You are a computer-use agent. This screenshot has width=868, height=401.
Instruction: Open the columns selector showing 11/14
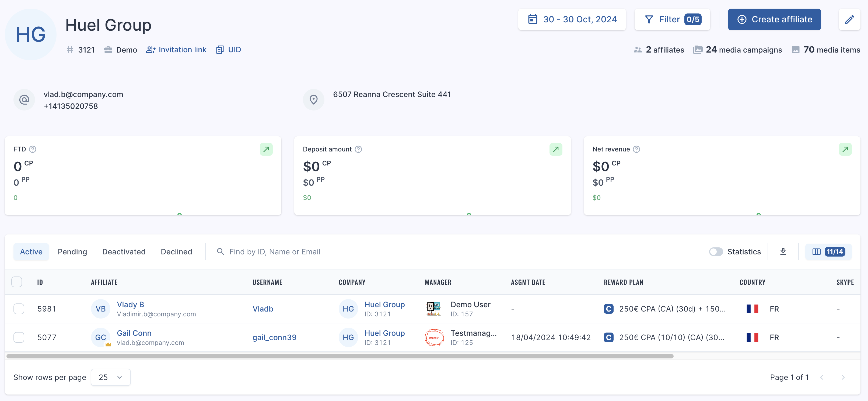point(828,252)
